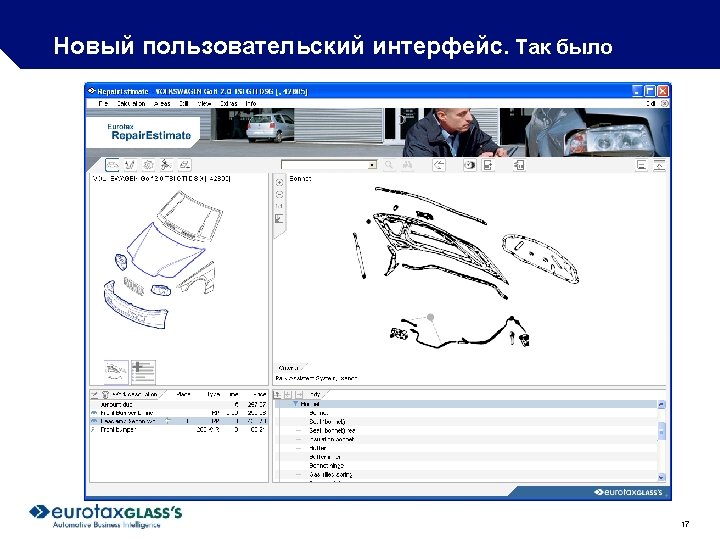This screenshot has width=720, height=540.
Task: Open the View menu
Action: tap(204, 104)
